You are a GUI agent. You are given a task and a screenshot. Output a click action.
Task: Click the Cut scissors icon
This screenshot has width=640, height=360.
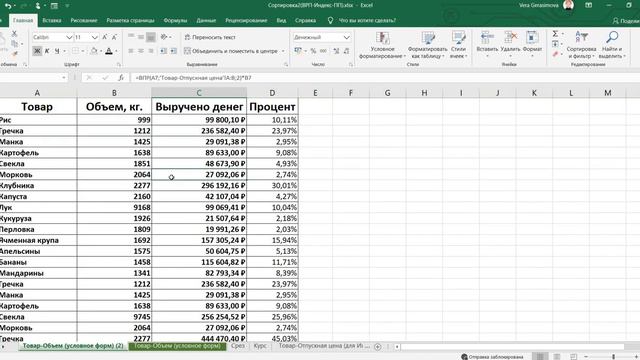pyautogui.click(x=14, y=34)
